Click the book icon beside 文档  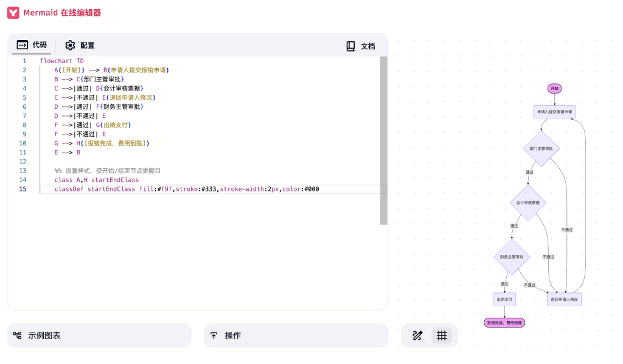(x=350, y=46)
